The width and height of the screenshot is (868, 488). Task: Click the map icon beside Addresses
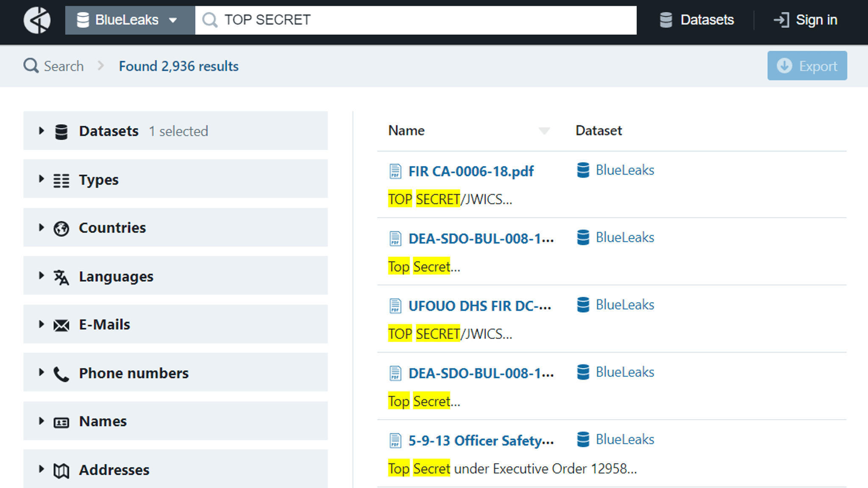[x=61, y=470]
